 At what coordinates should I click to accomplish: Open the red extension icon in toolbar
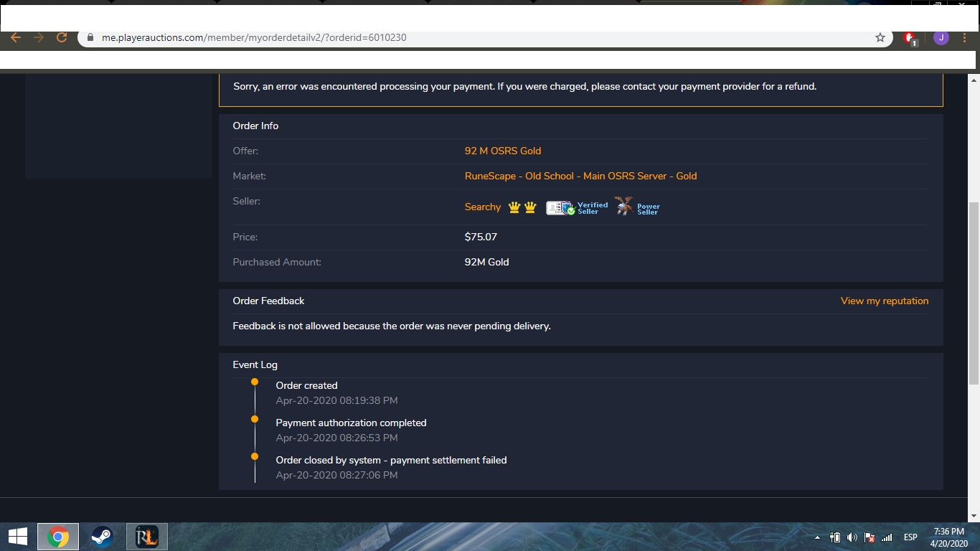(x=910, y=38)
